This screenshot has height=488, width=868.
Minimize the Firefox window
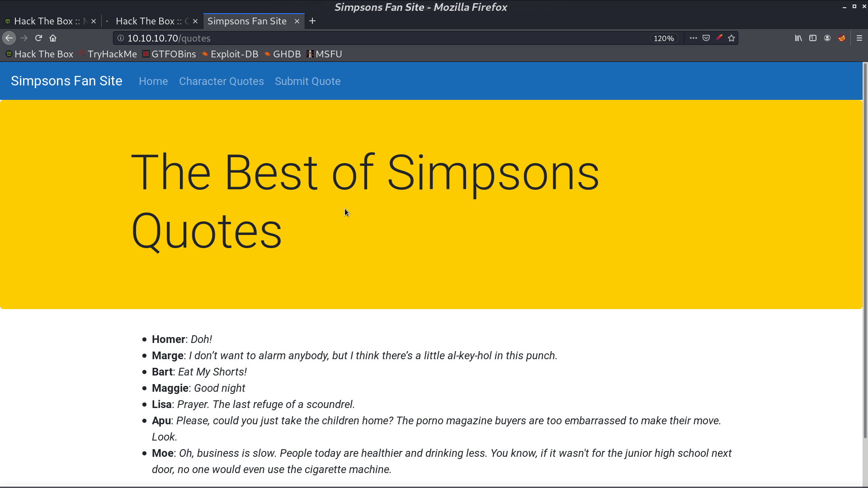[x=844, y=7]
